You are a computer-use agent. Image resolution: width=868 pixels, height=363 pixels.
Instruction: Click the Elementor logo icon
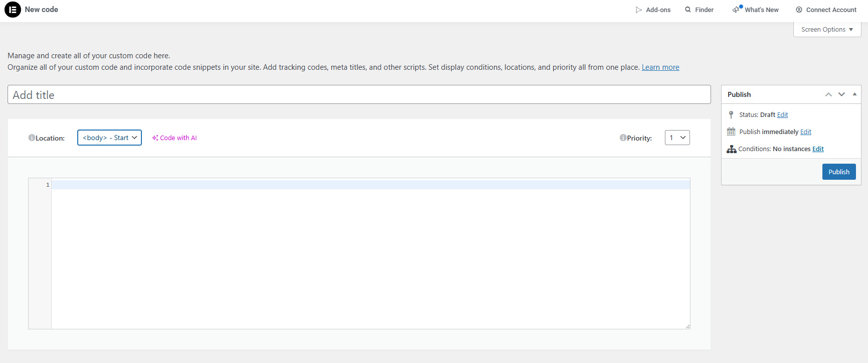(x=13, y=10)
